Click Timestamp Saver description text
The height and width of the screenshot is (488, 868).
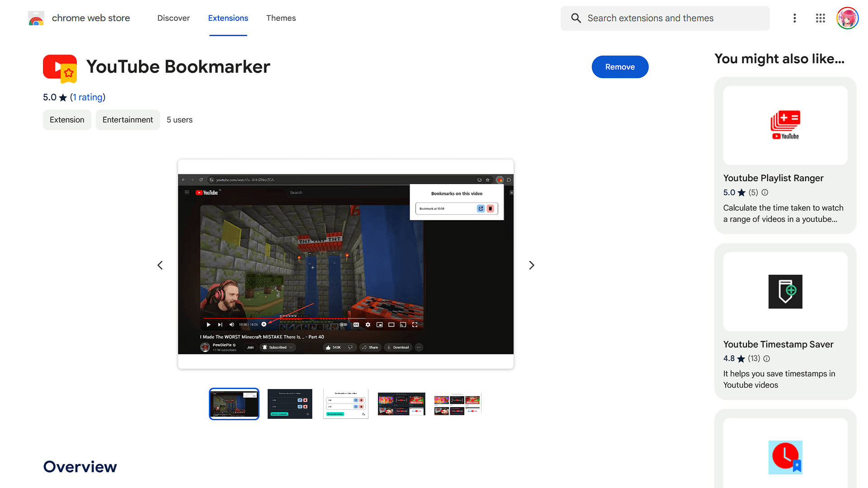click(x=779, y=379)
